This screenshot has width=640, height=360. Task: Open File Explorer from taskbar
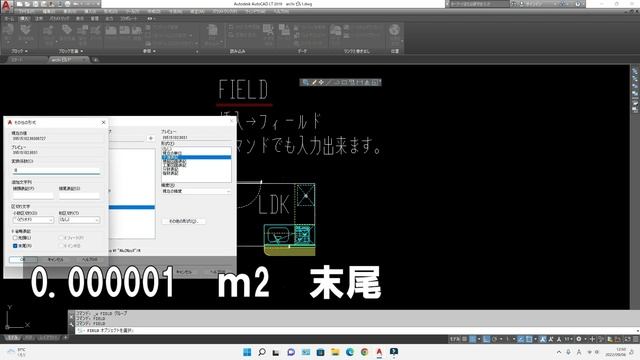pyautogui.click(x=335, y=352)
